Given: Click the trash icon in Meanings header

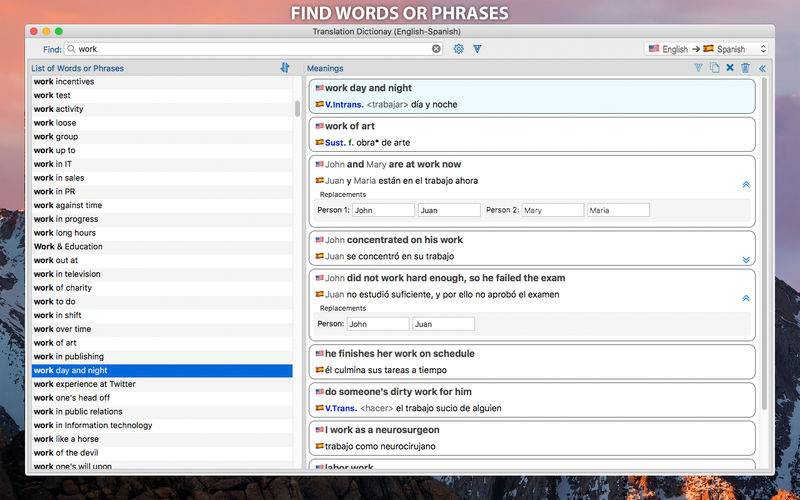Looking at the screenshot, I should coord(745,68).
